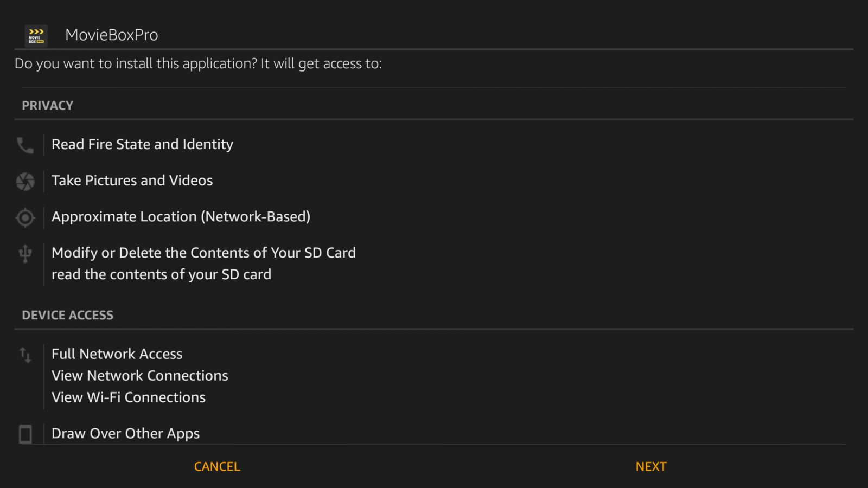Select read the contents of your SD card

tap(161, 274)
